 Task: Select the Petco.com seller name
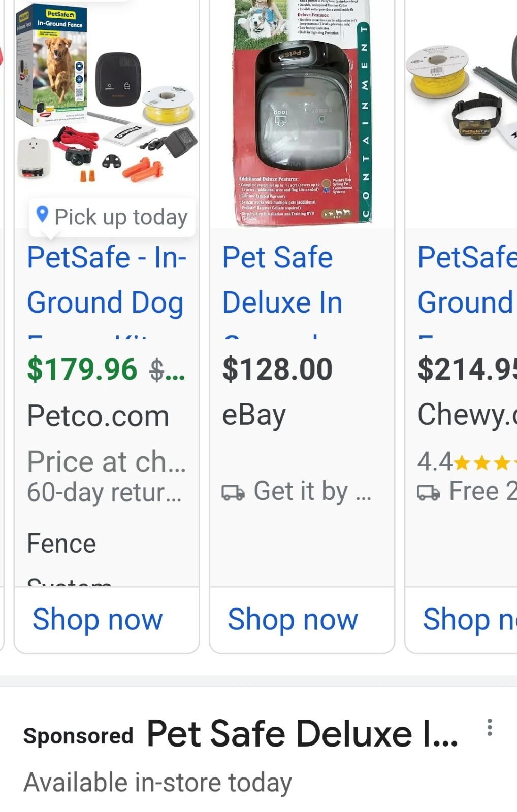coord(98,416)
